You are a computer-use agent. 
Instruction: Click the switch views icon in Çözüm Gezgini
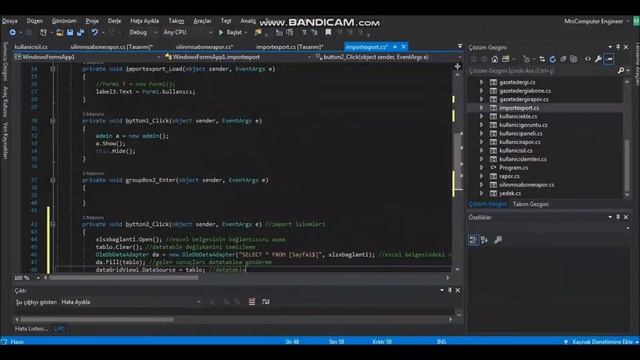coord(506,59)
